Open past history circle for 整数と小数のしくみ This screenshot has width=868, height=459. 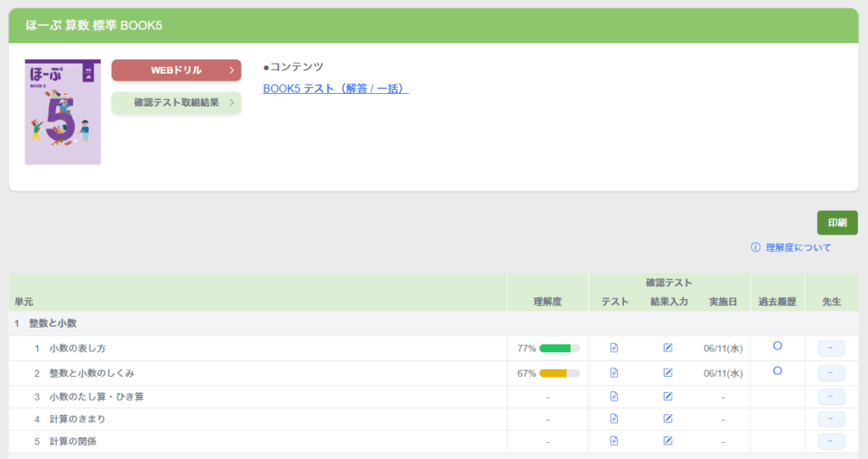[777, 371]
